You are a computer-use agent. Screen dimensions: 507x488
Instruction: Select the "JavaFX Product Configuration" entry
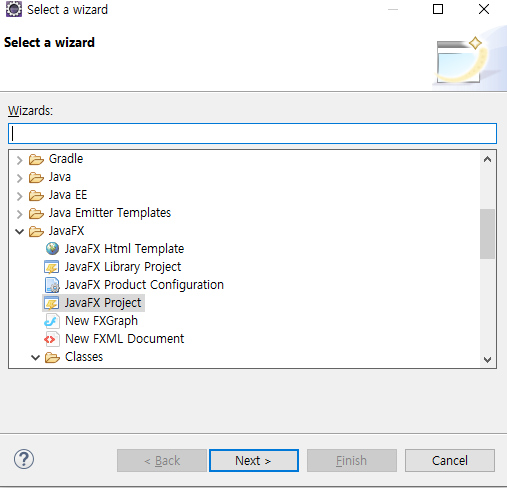(144, 285)
